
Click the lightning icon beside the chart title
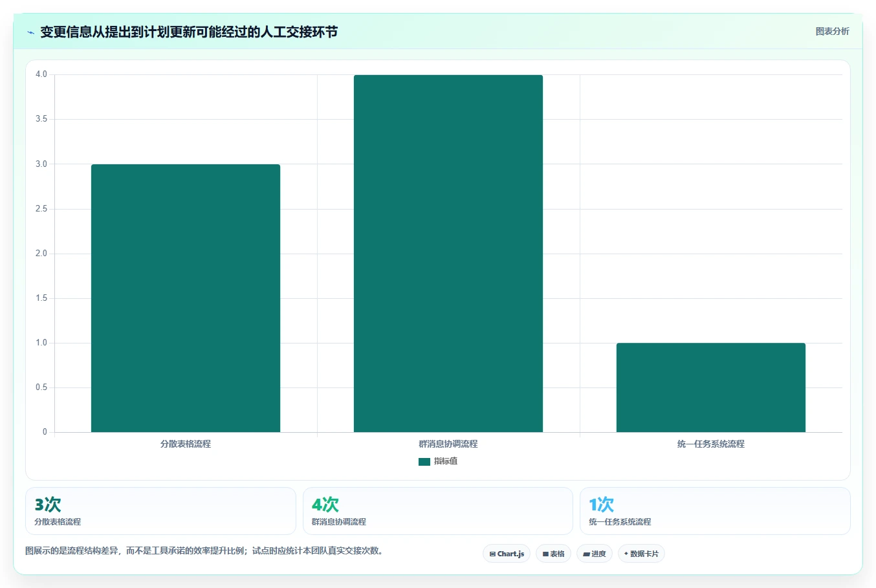[30, 32]
